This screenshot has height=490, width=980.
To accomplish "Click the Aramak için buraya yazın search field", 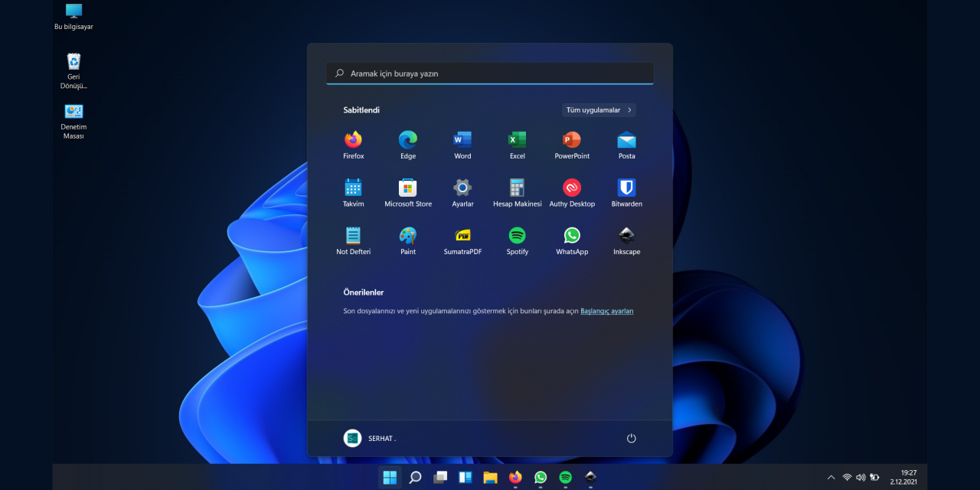I will [x=490, y=73].
